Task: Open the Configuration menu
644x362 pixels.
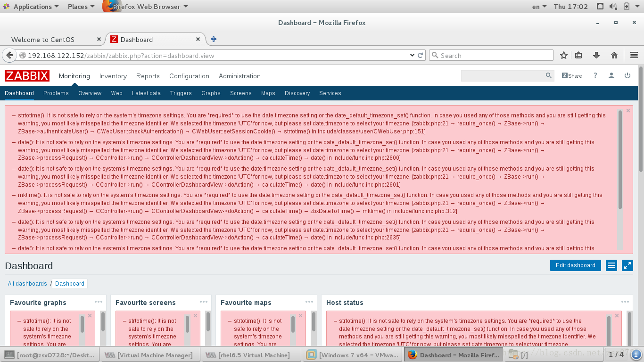Action: [189, 76]
